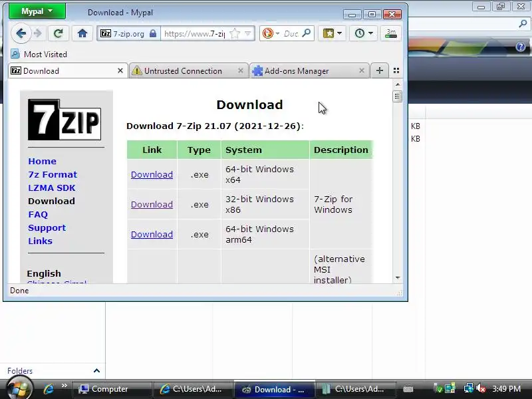Viewport: 532px width, 399px height.
Task: Switch to Download - Mypal taskbar button
Action: click(274, 389)
